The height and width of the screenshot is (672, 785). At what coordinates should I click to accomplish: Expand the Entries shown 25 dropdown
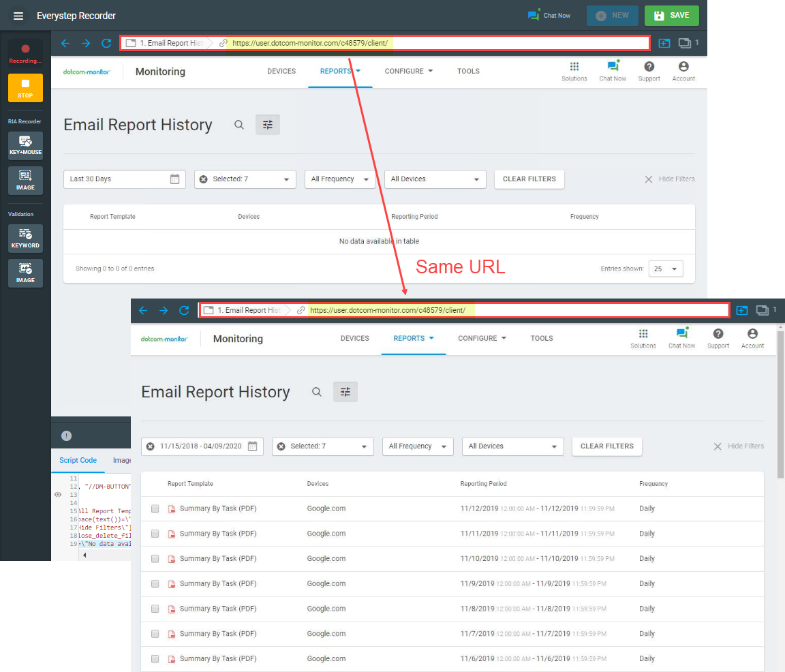click(x=666, y=269)
